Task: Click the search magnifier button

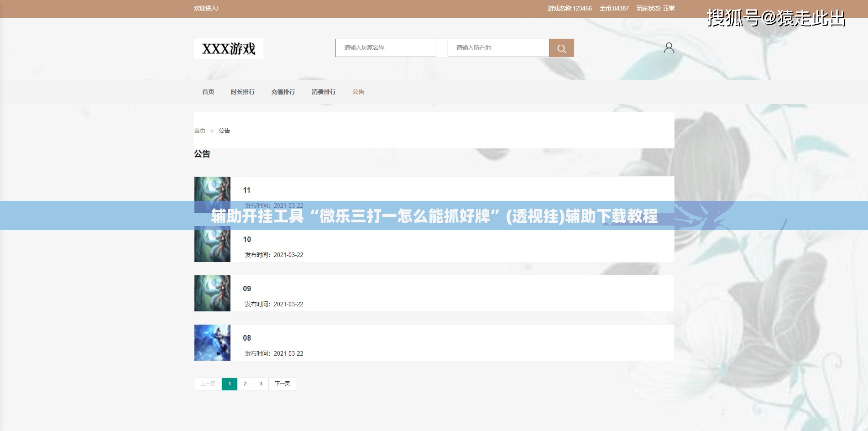Action: click(561, 48)
